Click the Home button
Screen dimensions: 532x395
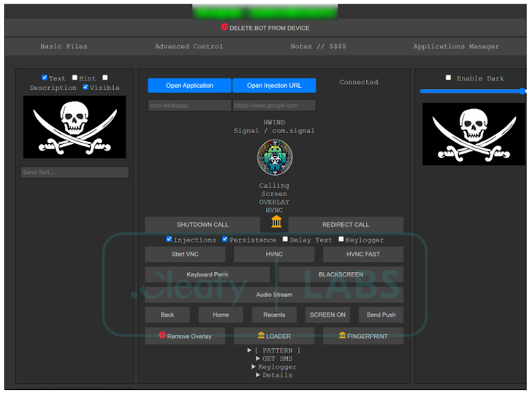coord(221,315)
